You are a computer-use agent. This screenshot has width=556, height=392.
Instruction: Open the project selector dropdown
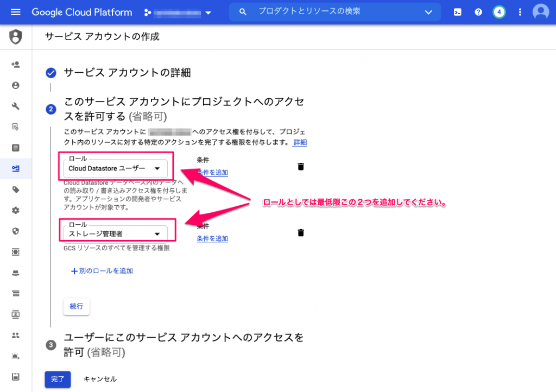tap(178, 13)
